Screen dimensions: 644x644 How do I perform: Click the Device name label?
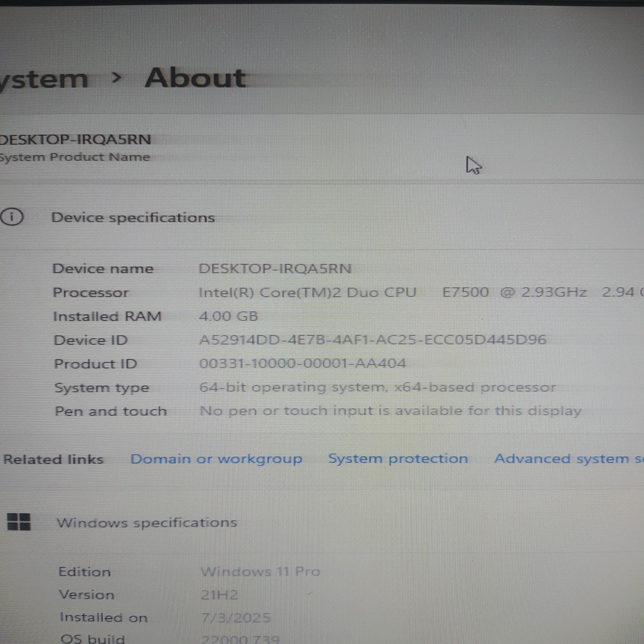pyautogui.click(x=103, y=269)
